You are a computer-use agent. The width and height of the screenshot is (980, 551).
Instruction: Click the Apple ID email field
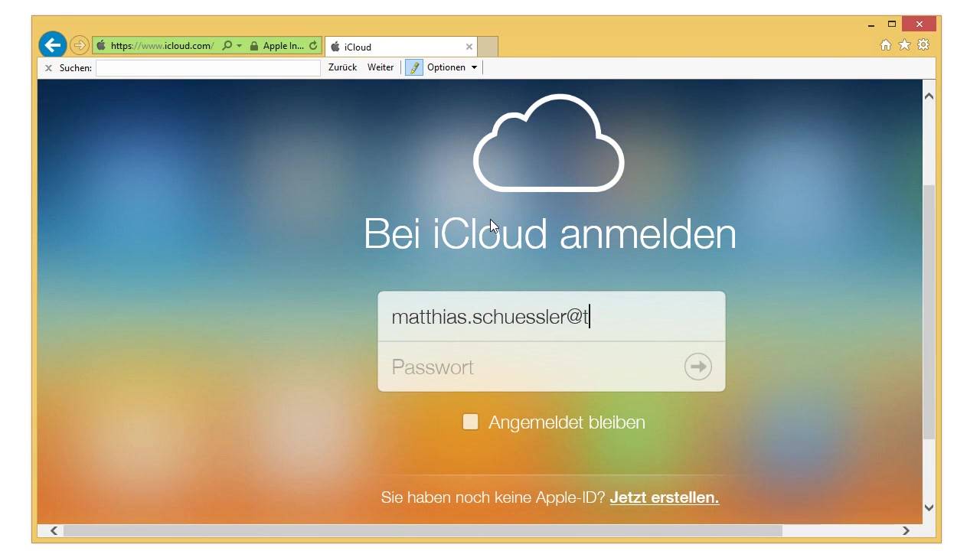click(x=551, y=317)
